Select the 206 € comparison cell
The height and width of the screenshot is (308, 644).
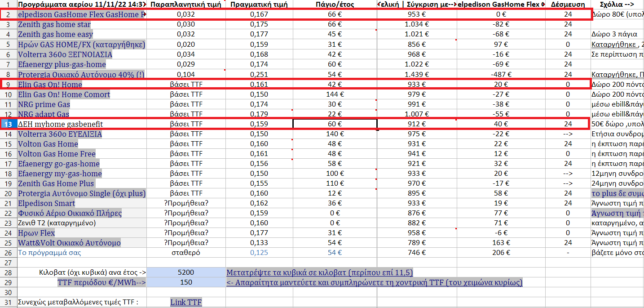coord(501,253)
